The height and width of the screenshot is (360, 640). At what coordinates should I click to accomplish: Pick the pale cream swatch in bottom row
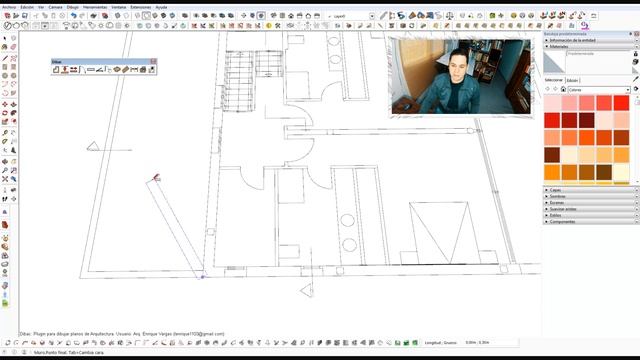621,172
